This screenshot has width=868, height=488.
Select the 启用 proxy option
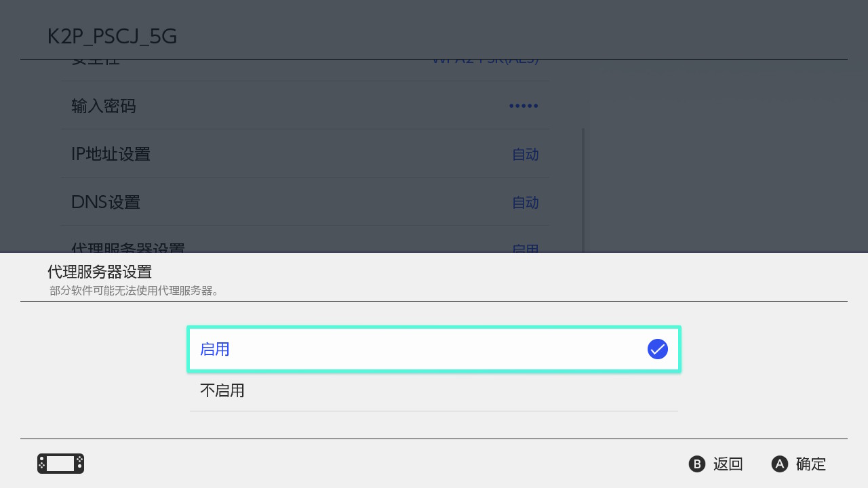434,349
